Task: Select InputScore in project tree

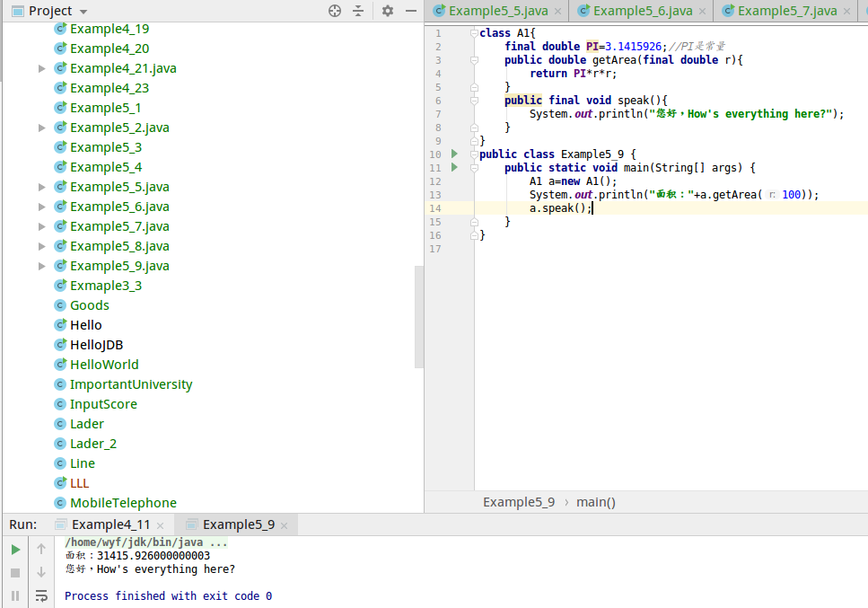Action: 103,404
